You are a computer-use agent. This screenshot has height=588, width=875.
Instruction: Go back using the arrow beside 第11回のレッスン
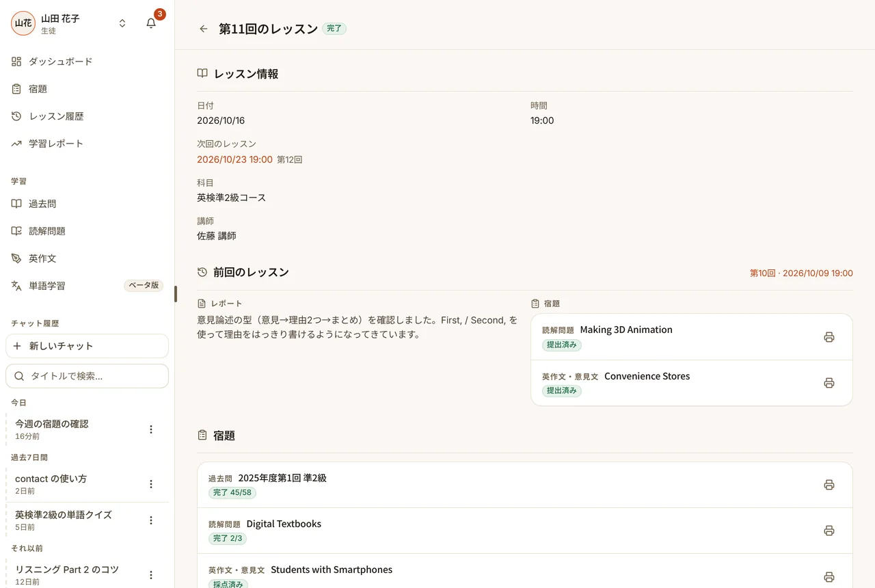[x=203, y=29]
